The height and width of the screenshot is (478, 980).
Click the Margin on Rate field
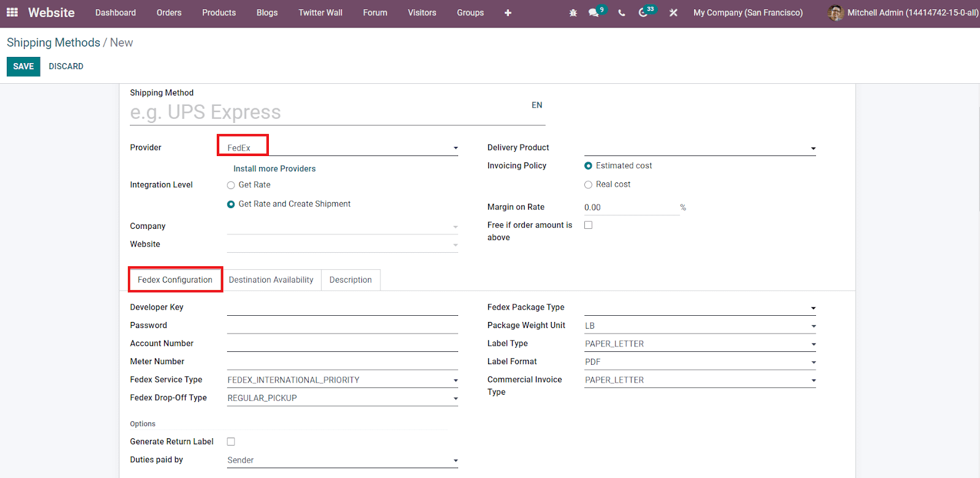pyautogui.click(x=631, y=208)
